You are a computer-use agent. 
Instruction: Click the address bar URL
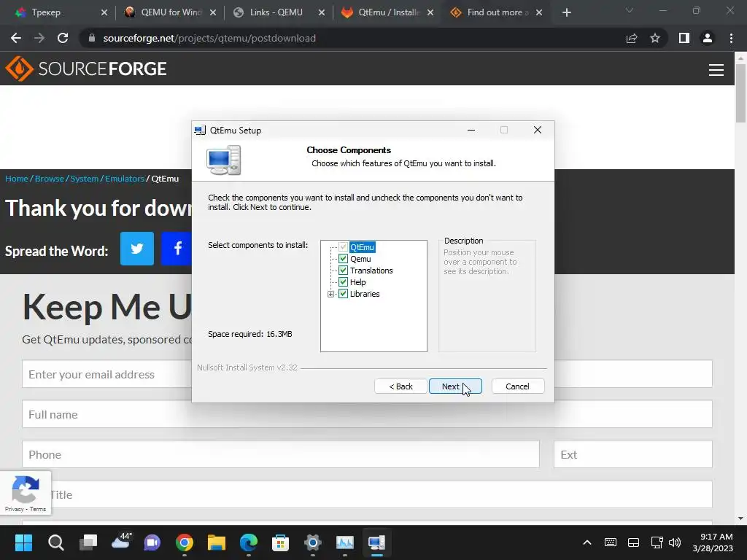(209, 38)
